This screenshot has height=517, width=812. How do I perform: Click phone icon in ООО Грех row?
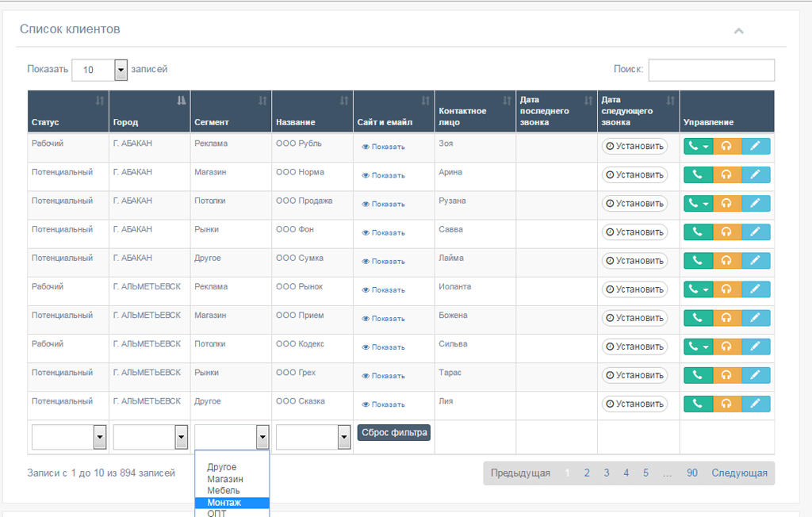[x=698, y=376]
